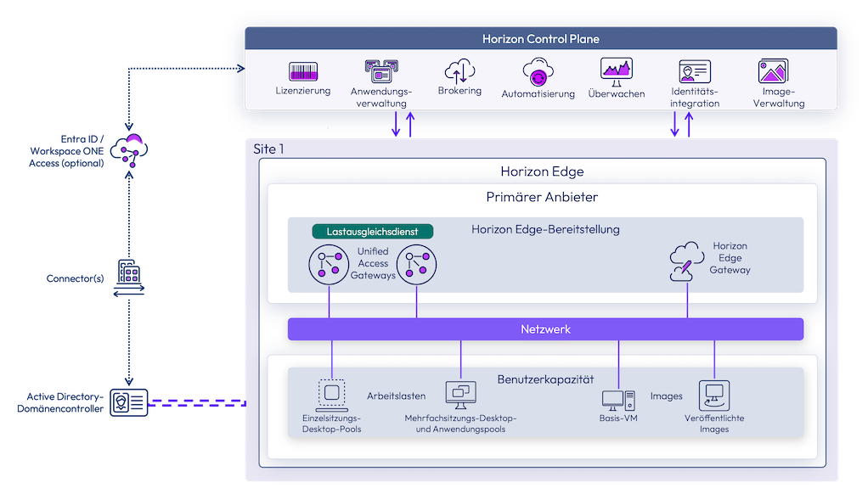Click the Lastausgleichsdienst green label
The image size is (868, 494).
click(373, 232)
